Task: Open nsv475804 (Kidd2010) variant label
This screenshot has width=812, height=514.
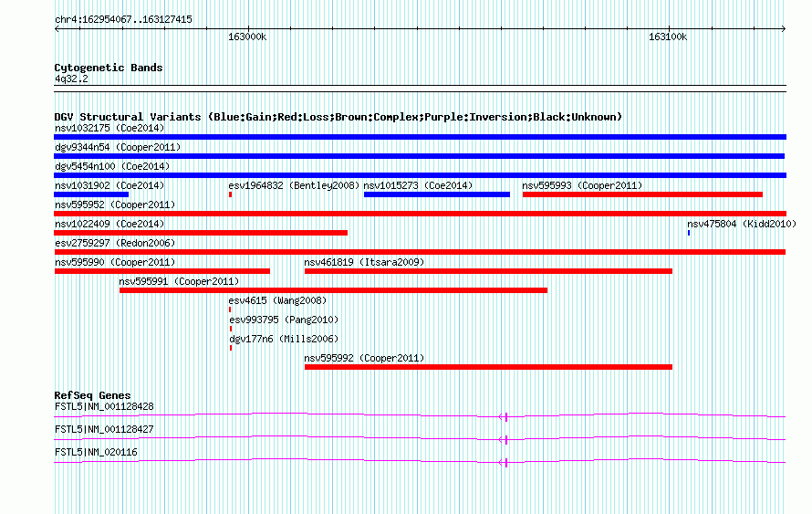Action: 742,224
